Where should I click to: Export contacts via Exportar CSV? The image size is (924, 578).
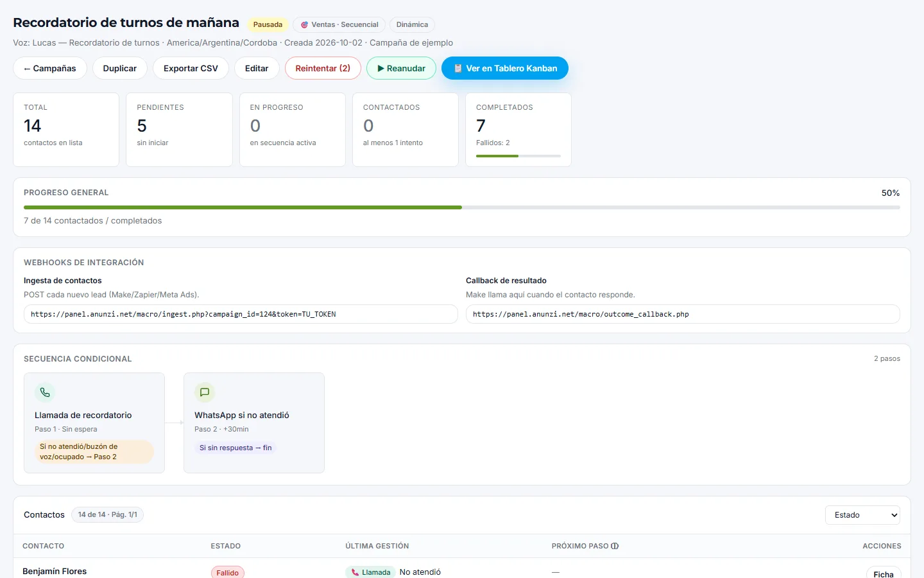(191, 68)
